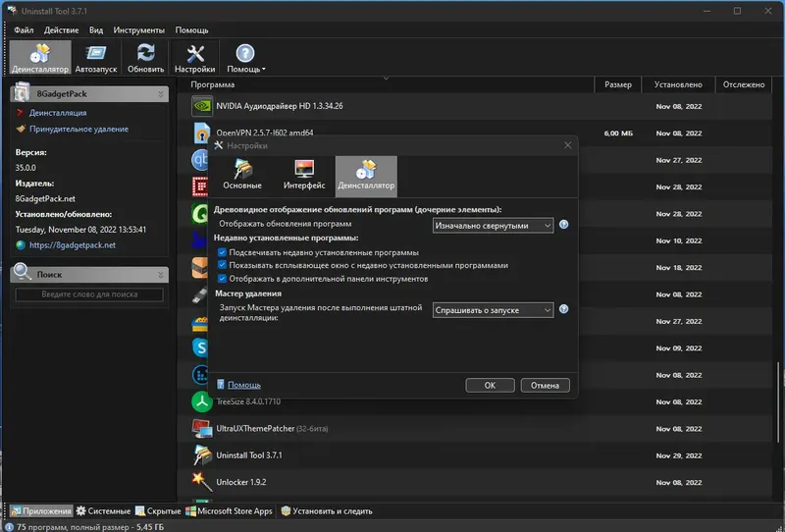
Task: Toggle Показывать всплывающее окно checkbox
Action: [x=223, y=265]
